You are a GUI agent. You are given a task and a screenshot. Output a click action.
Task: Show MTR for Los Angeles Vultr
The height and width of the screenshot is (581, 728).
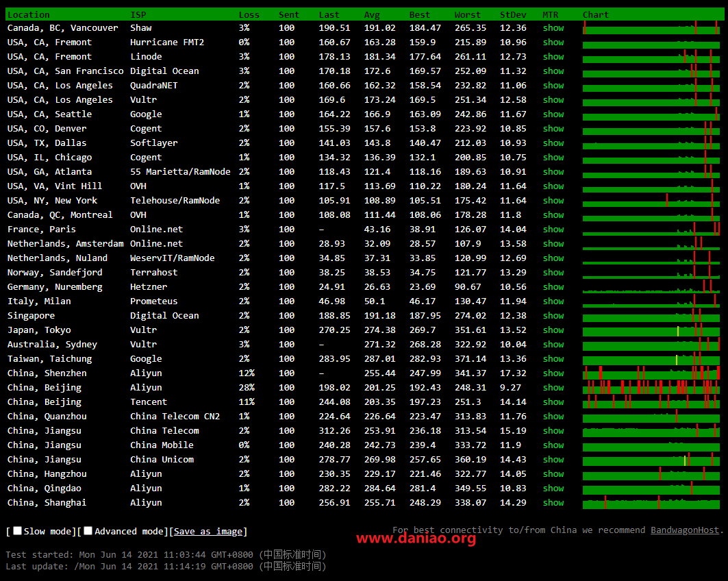click(553, 100)
